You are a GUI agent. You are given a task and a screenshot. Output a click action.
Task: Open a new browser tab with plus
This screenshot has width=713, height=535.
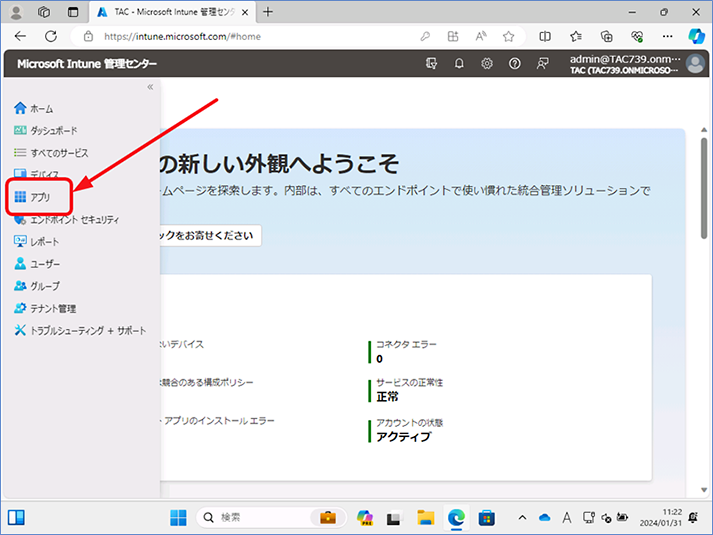coord(268,12)
